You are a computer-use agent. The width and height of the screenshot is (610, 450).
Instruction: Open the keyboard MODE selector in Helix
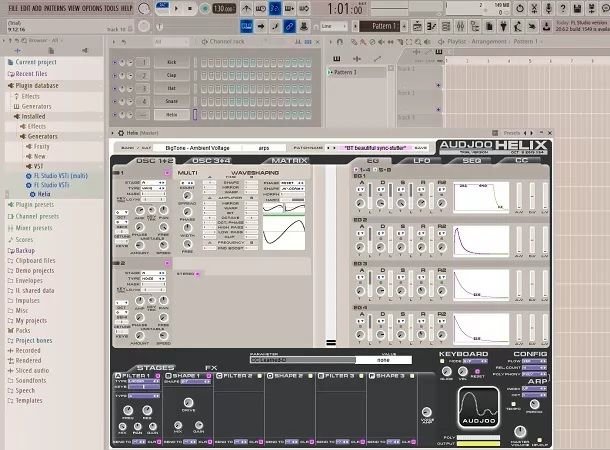[x=473, y=361]
